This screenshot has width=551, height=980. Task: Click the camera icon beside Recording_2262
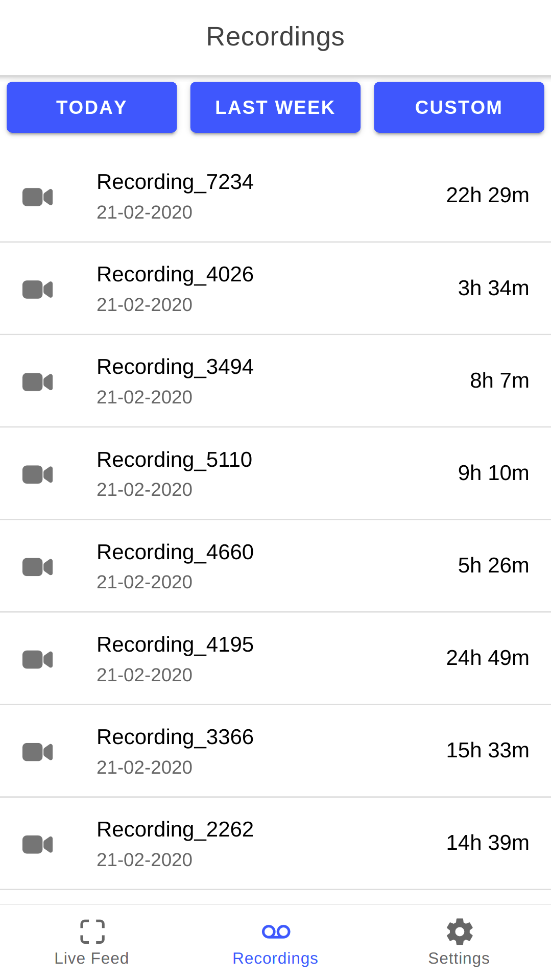click(38, 844)
